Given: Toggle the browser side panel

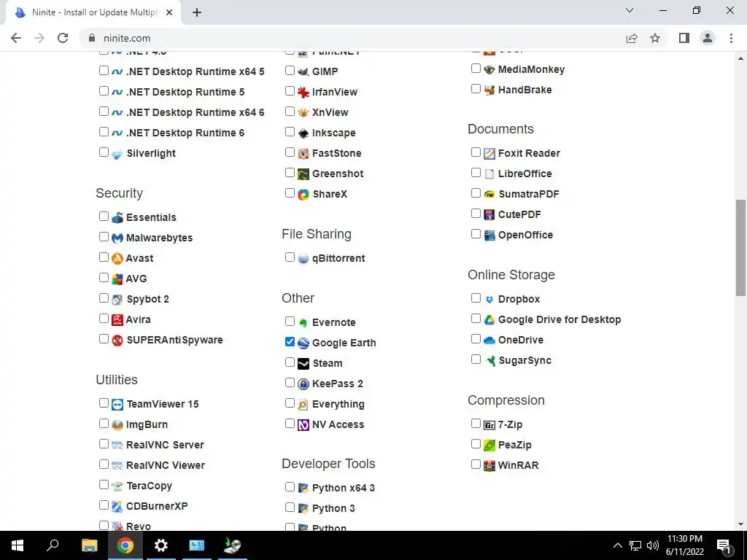Looking at the screenshot, I should [x=684, y=38].
